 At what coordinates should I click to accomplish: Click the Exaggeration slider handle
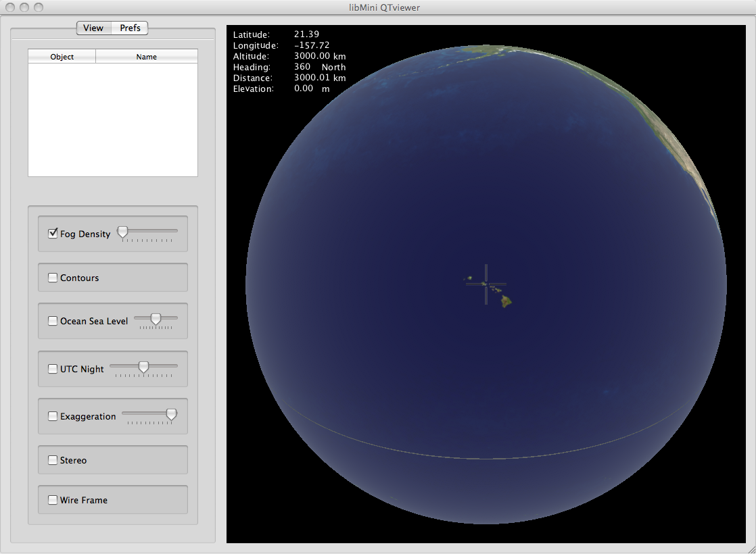point(171,414)
